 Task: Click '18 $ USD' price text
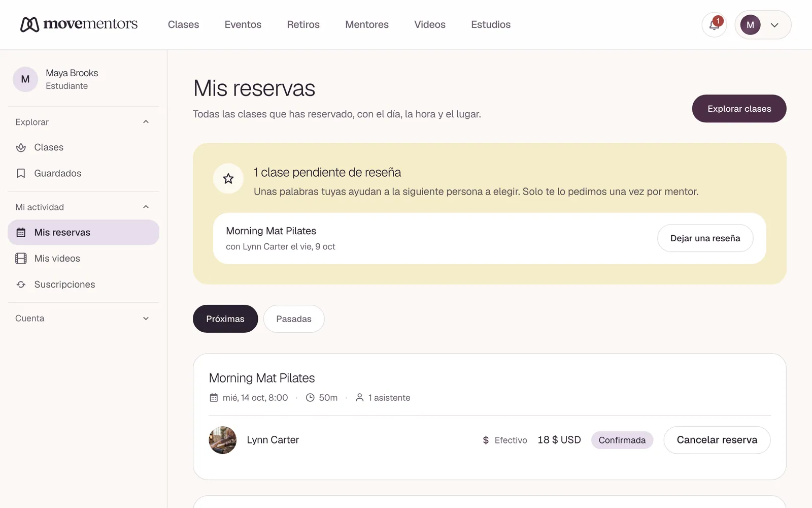559,440
